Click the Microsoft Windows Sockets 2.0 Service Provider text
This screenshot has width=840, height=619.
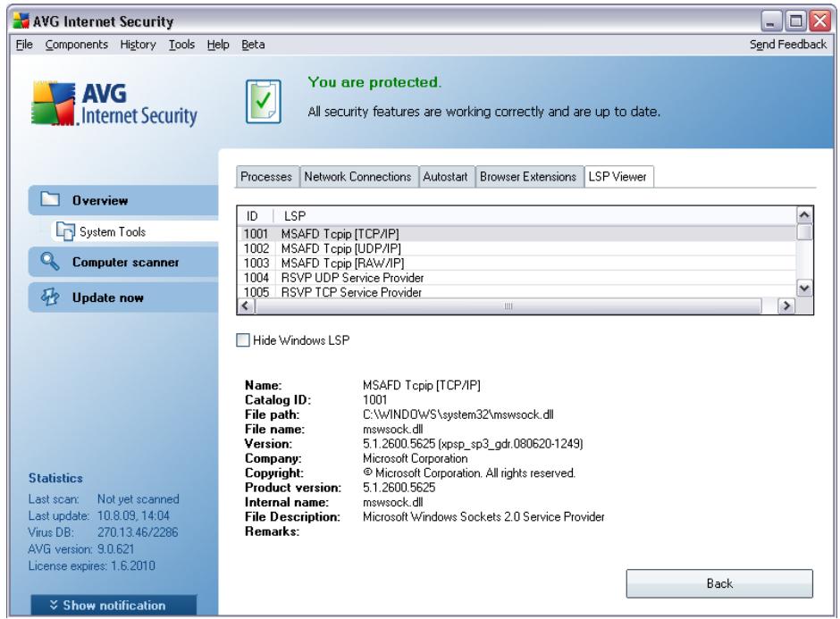coord(483,516)
